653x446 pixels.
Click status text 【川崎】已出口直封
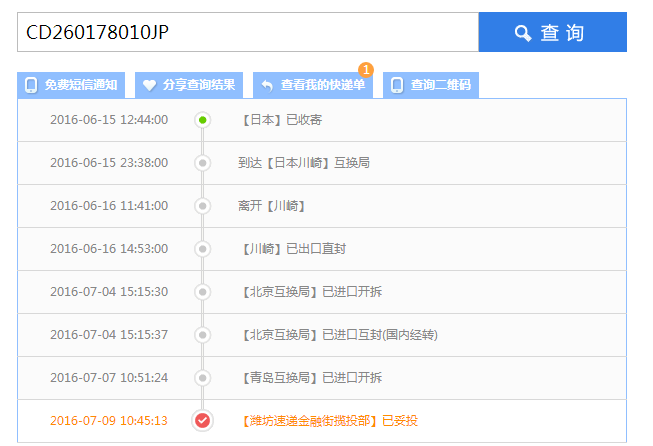pyautogui.click(x=292, y=249)
